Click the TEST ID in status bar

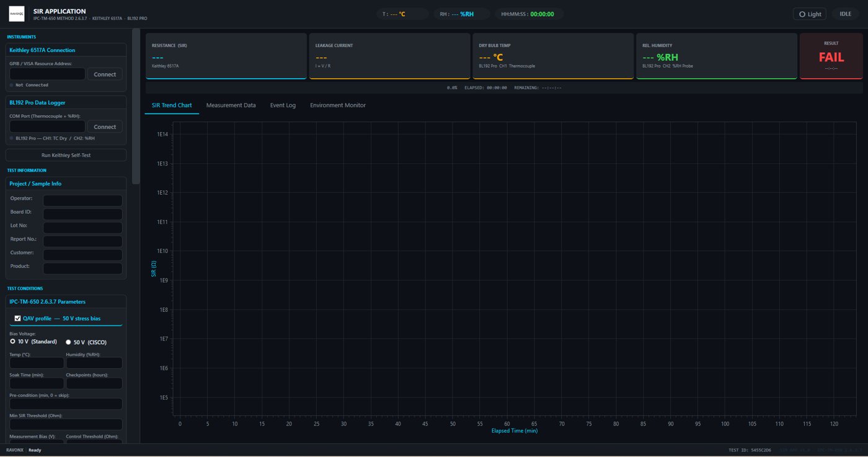coord(750,450)
